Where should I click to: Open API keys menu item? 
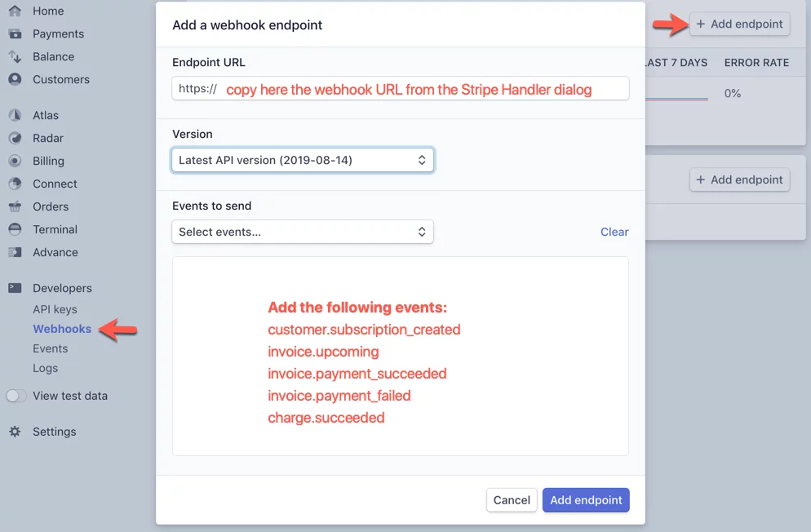tap(55, 310)
